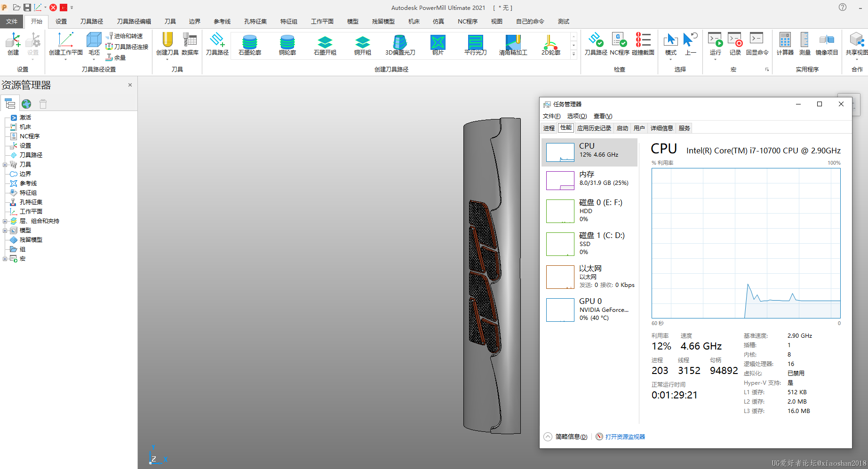Select the 平行光刀 raster finishing strategy
The width and height of the screenshot is (868, 469).
[x=476, y=45]
